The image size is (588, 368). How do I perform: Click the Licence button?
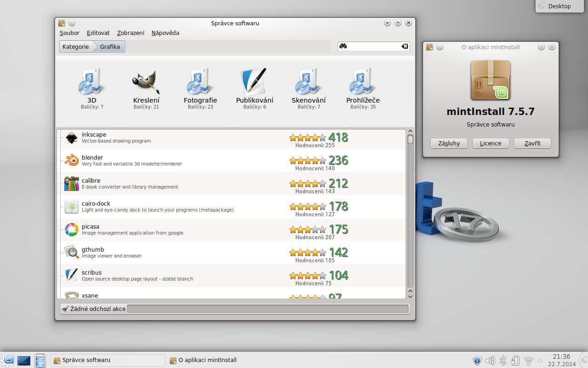[x=491, y=144]
